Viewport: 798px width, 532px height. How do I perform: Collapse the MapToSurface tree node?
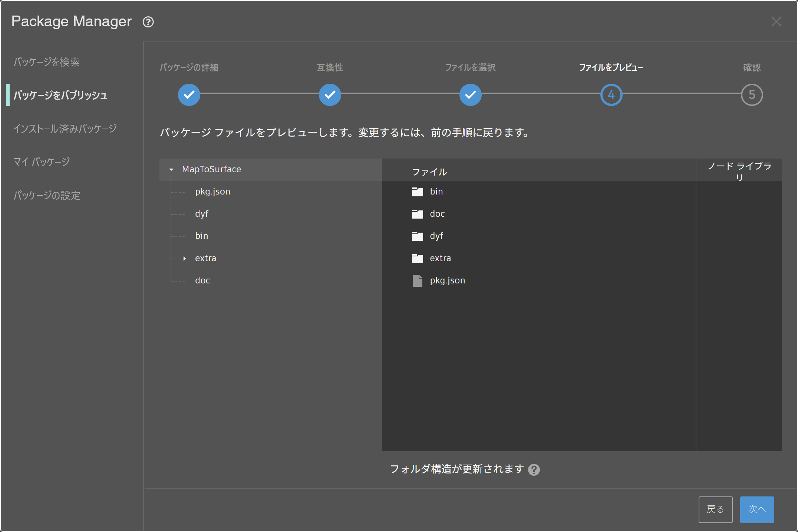point(171,170)
